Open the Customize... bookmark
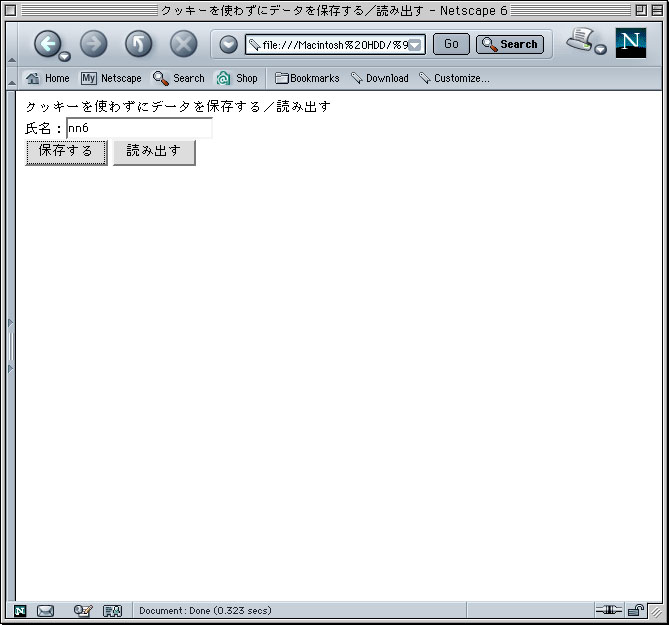This screenshot has height=625, width=669. click(454, 78)
